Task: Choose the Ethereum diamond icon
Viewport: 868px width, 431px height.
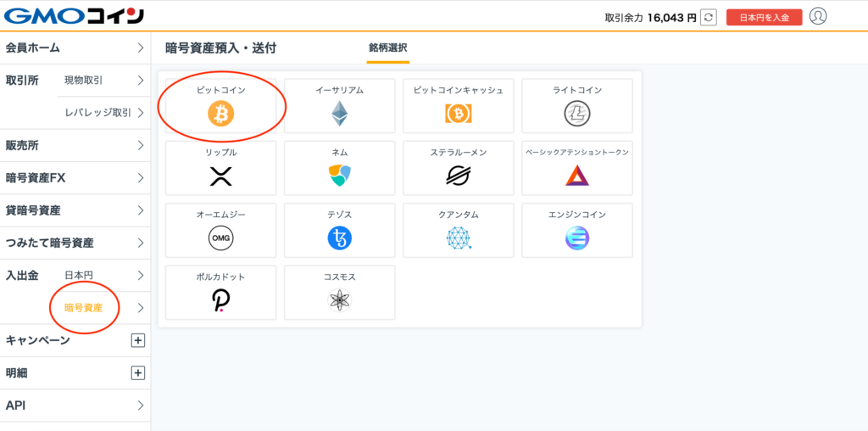Action: click(x=339, y=114)
